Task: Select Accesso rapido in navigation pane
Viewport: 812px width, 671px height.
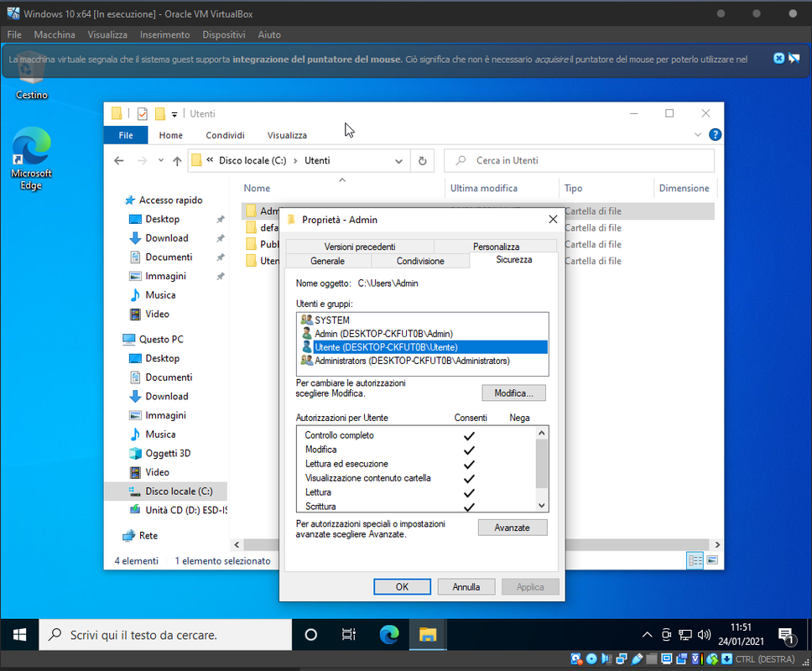Action: coord(170,200)
